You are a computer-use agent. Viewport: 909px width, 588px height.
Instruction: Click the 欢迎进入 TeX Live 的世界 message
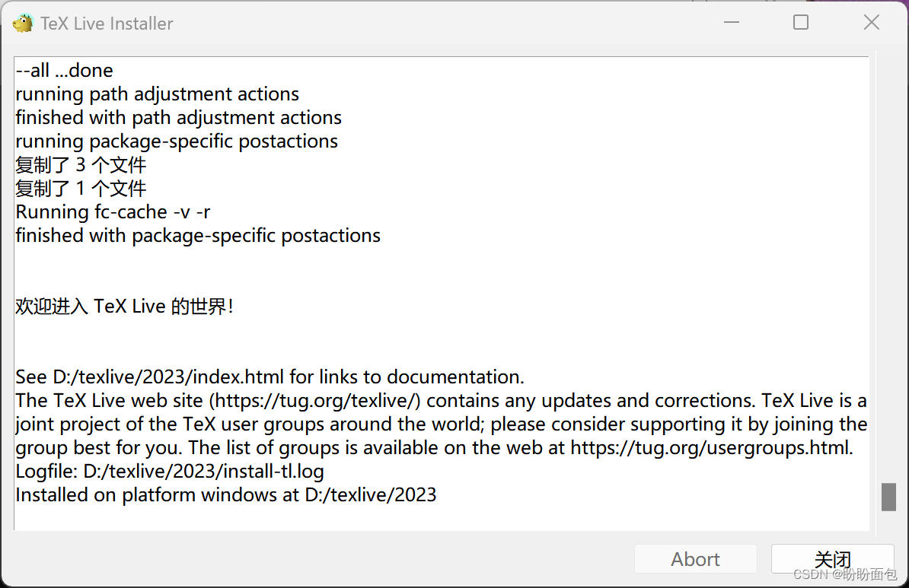pyautogui.click(x=124, y=306)
